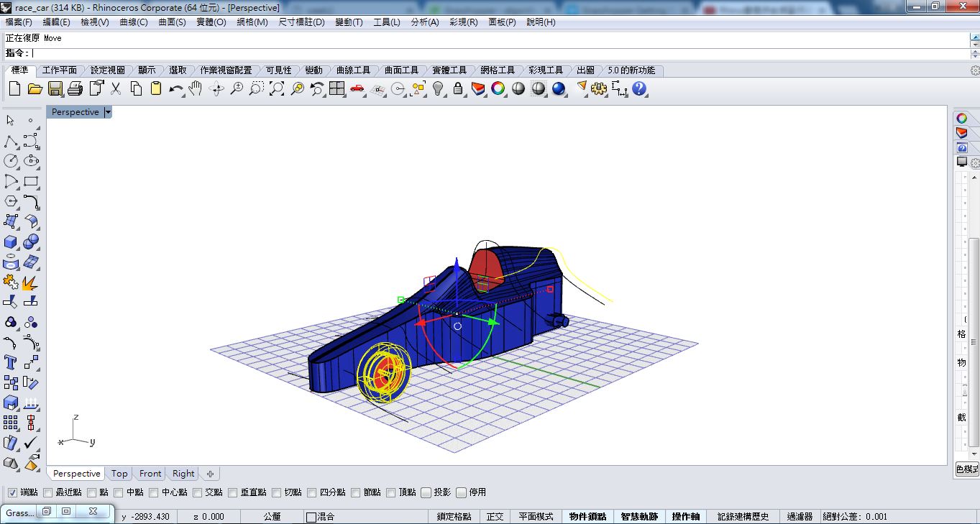Add a viewport tab with plus button

[210, 474]
